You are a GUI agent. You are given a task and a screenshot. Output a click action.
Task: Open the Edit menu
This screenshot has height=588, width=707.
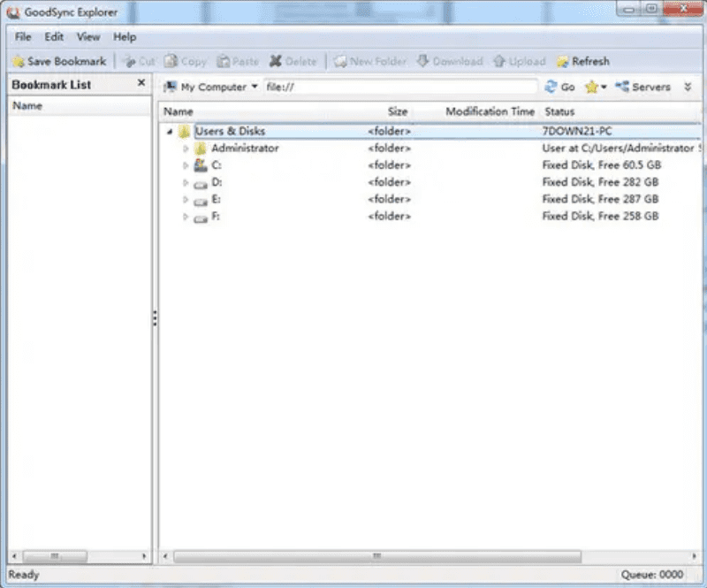point(54,37)
